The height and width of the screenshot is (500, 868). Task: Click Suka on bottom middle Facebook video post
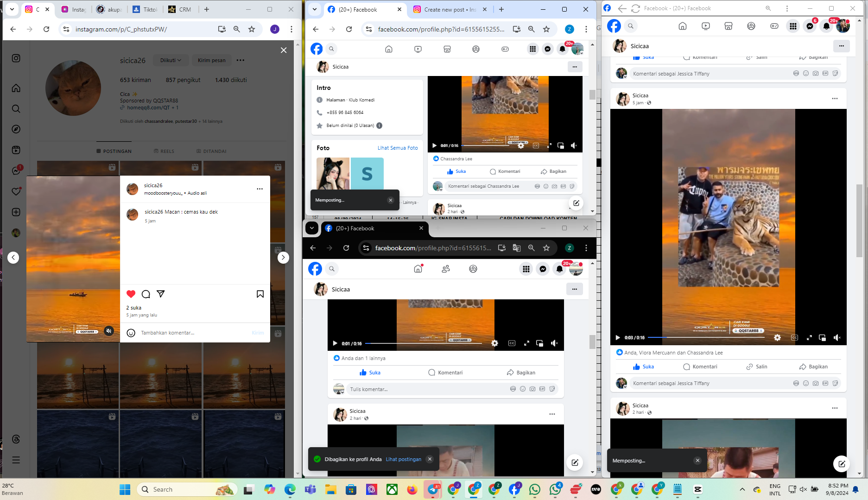[370, 373]
